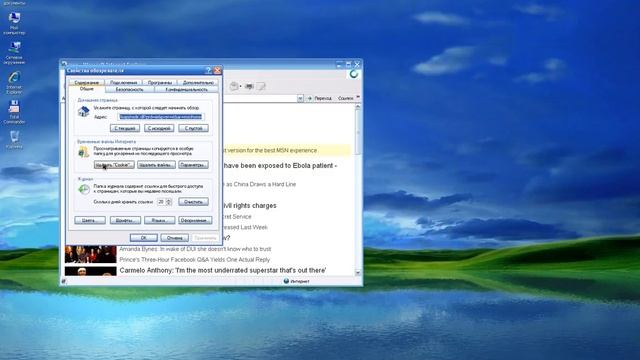
Task: Click the Internet zone globe in status bar
Action: coord(286,281)
